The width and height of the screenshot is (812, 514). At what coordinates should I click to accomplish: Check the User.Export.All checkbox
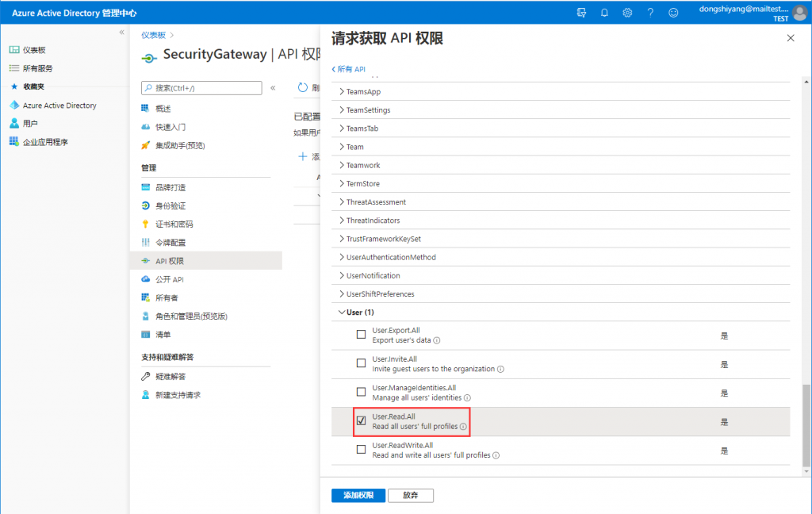click(x=361, y=335)
